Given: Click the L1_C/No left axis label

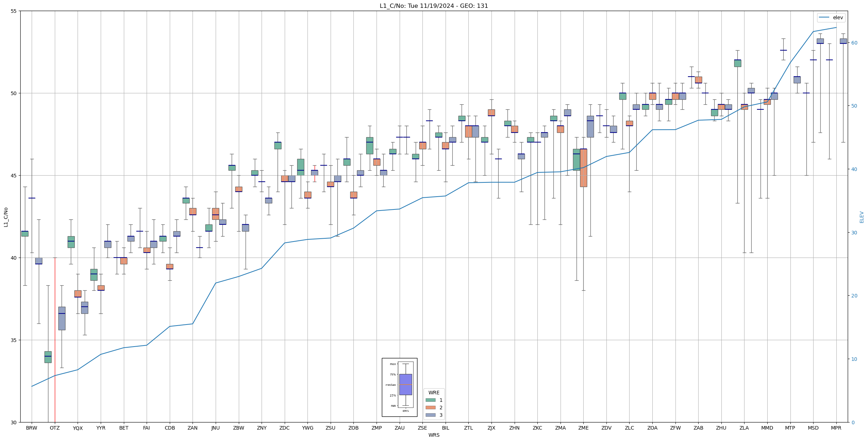Looking at the screenshot, I should 6,217.
